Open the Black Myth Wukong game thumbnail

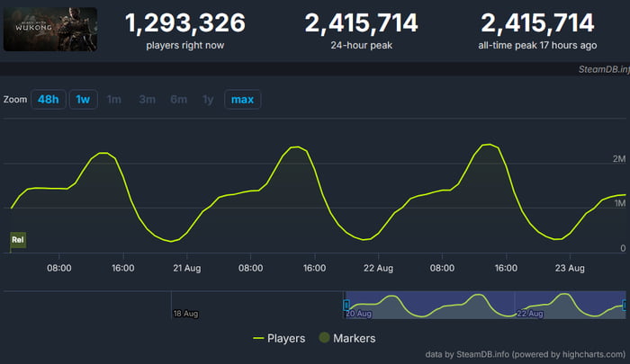50,29
